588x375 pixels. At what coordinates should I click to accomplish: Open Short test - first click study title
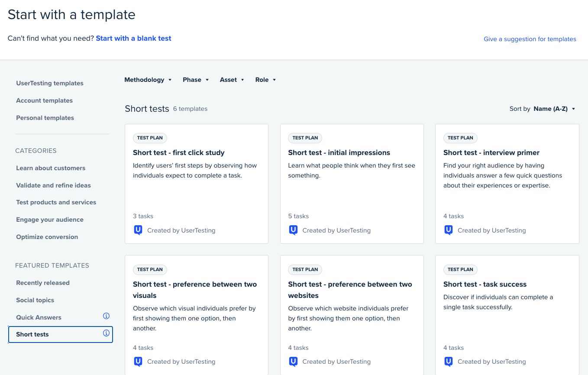click(x=179, y=152)
